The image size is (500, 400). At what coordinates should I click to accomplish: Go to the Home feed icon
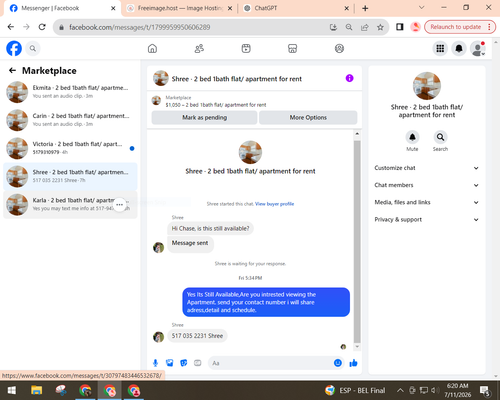[152, 49]
